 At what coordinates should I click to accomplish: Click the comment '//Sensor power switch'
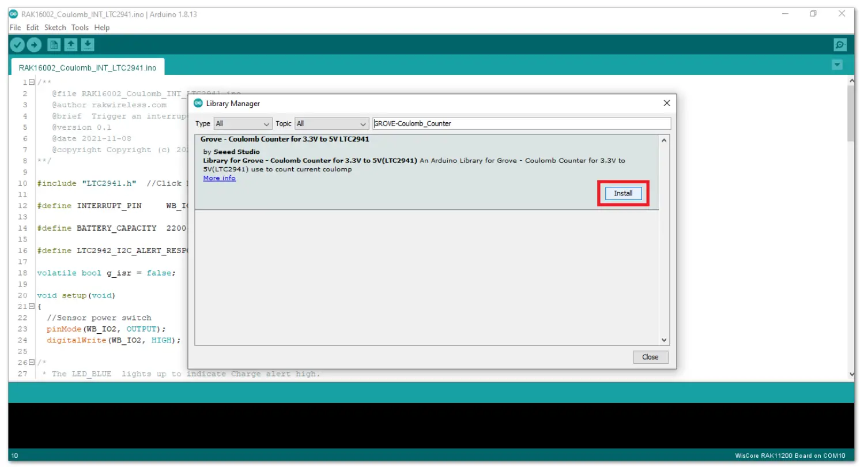point(99,318)
